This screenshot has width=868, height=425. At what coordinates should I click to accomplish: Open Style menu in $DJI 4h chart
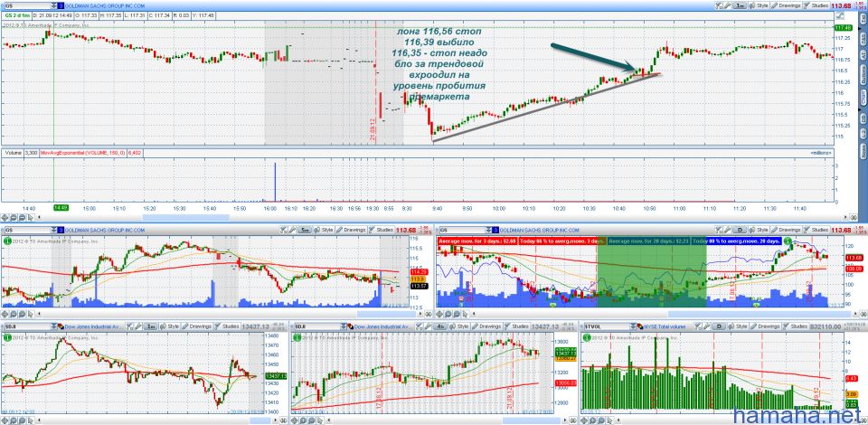(459, 326)
